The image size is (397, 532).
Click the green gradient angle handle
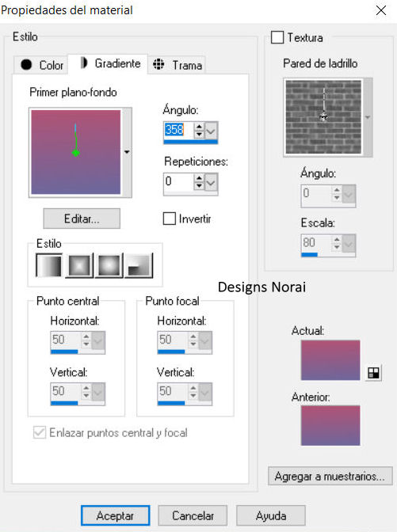coord(76,153)
